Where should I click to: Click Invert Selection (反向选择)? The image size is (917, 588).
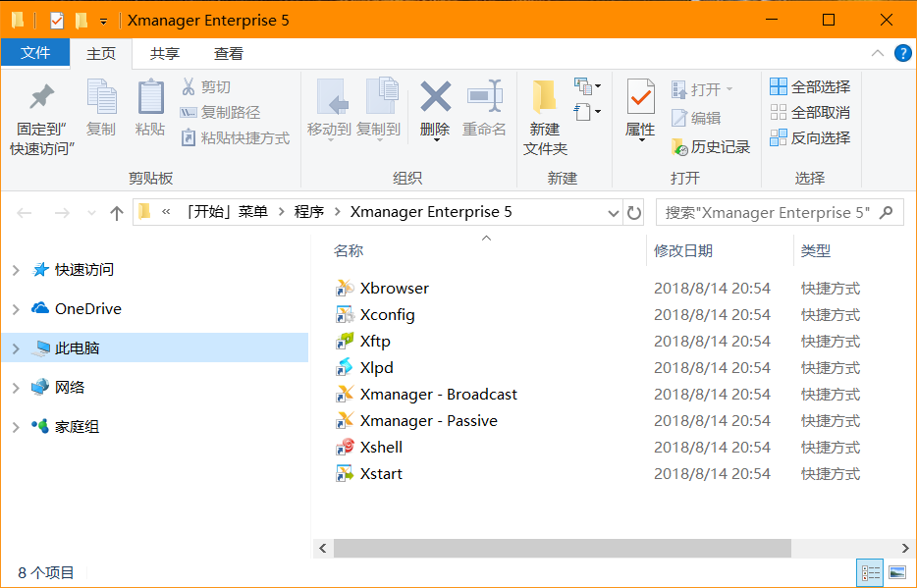point(810,138)
